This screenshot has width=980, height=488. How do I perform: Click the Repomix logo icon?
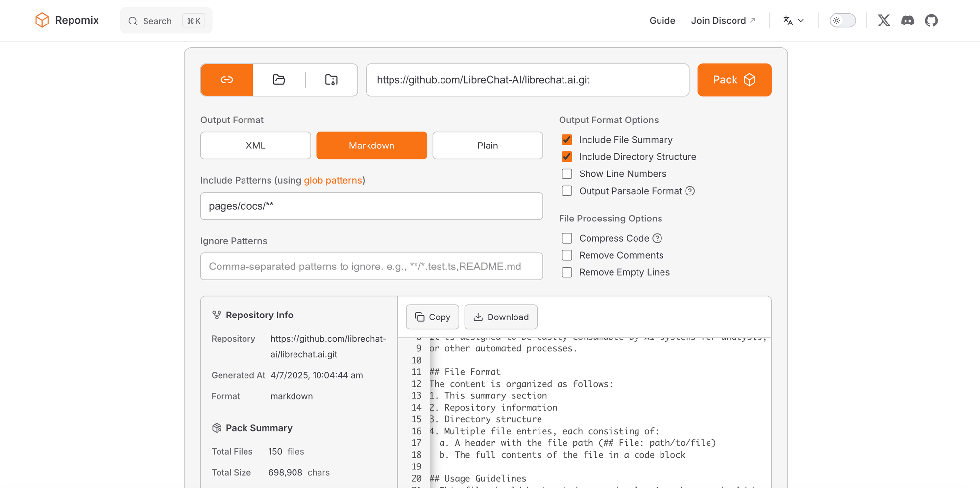(x=42, y=20)
